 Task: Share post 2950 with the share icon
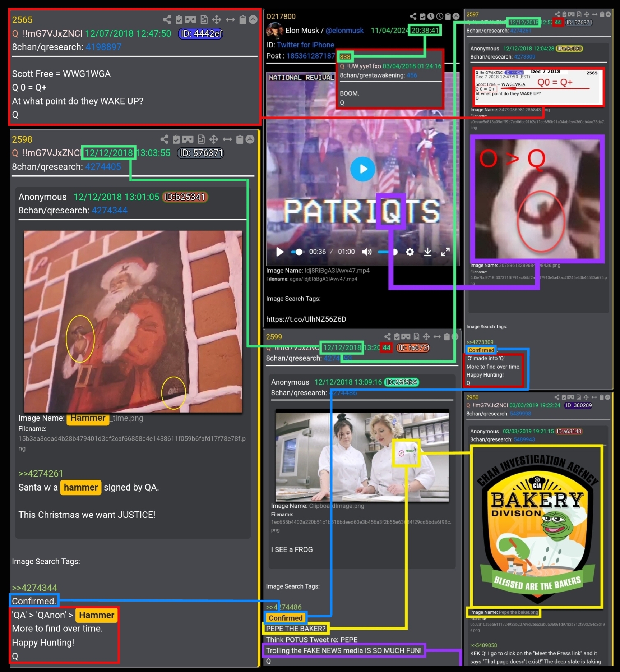[x=557, y=397]
